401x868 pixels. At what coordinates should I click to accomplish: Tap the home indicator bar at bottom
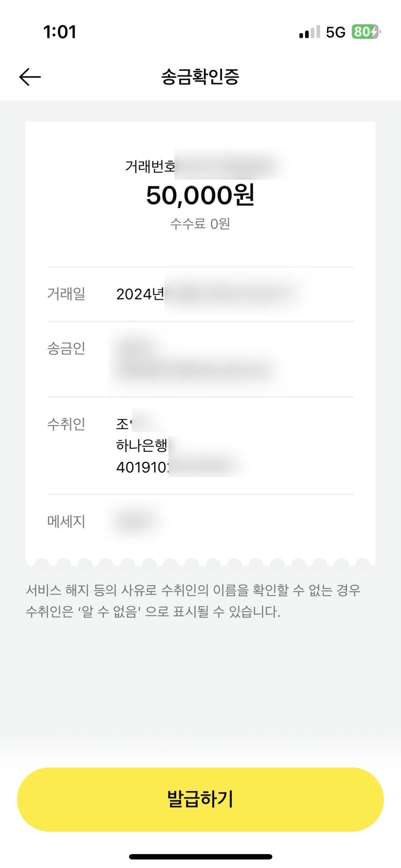point(200,857)
